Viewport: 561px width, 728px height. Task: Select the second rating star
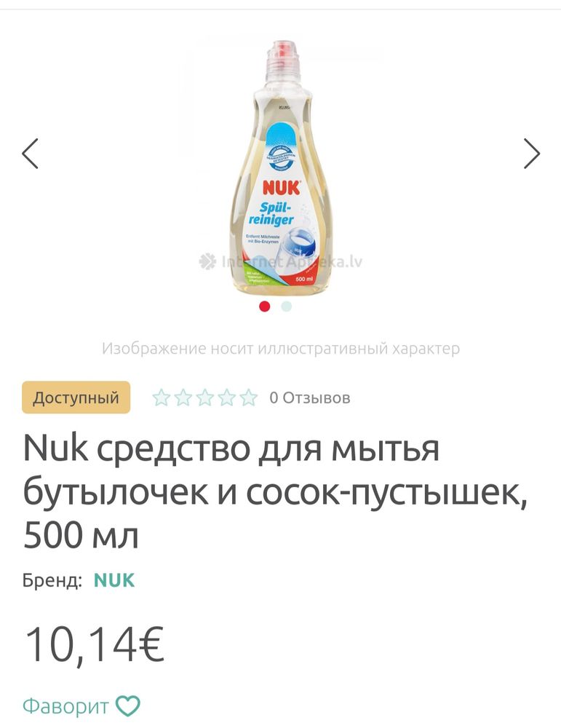tap(183, 398)
